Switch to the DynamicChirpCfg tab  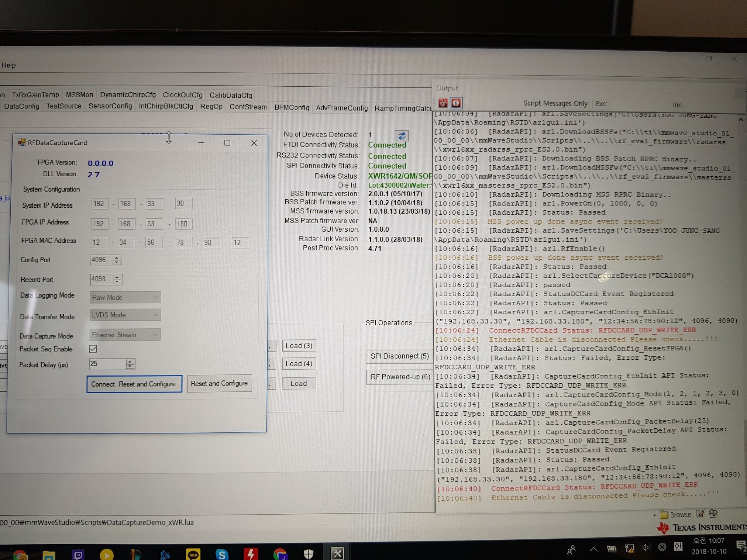[x=128, y=95]
